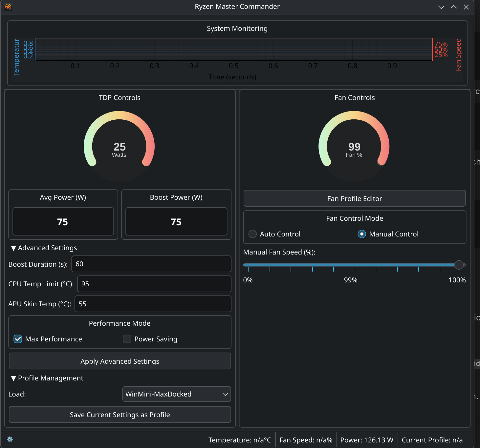Click the 'Time (seconds)' axis label
Image resolution: width=480 pixels, height=448 pixels.
click(232, 77)
